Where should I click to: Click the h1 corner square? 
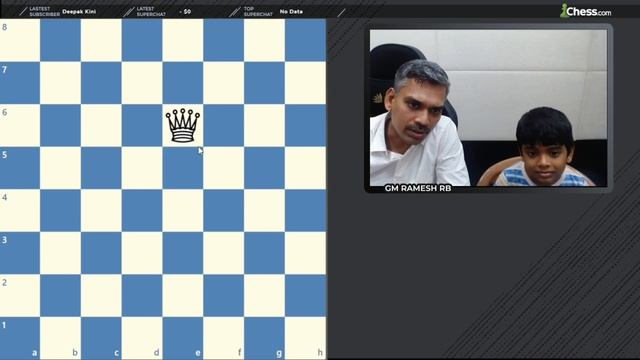[305, 338]
